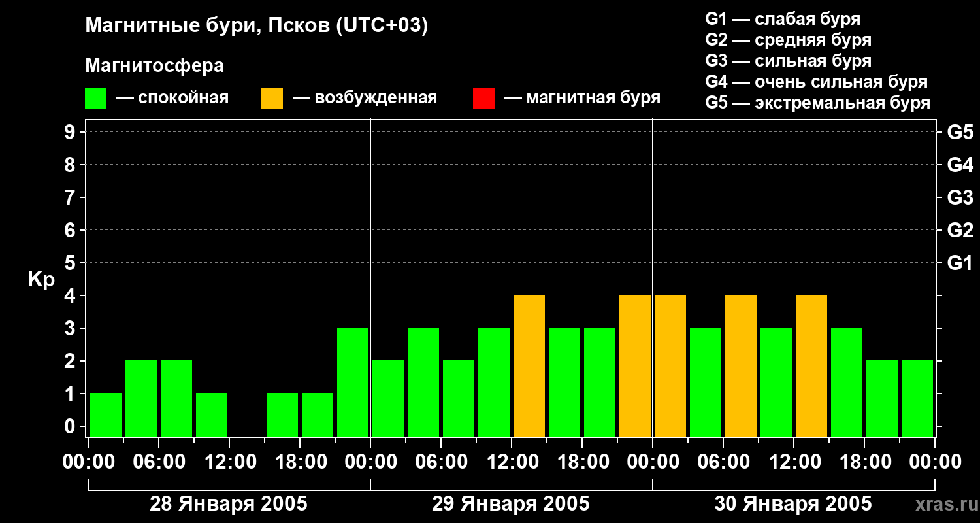
Task: Click the last green bar at 21:00 30 January
Action: (917, 398)
